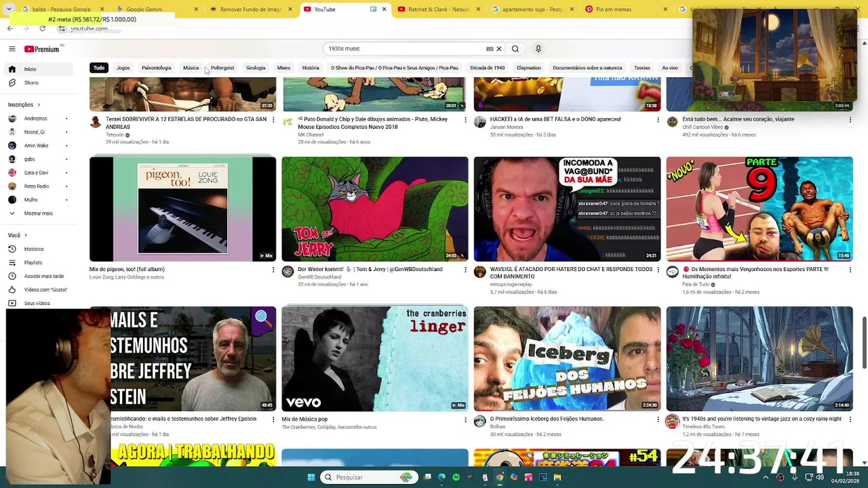Open Retro Rádio subscription channel
Viewport: 868px width, 488px height.
(x=38, y=186)
